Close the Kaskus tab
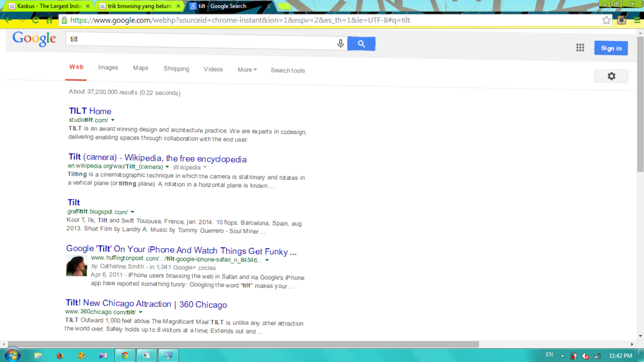The image size is (644, 362). tap(88, 6)
